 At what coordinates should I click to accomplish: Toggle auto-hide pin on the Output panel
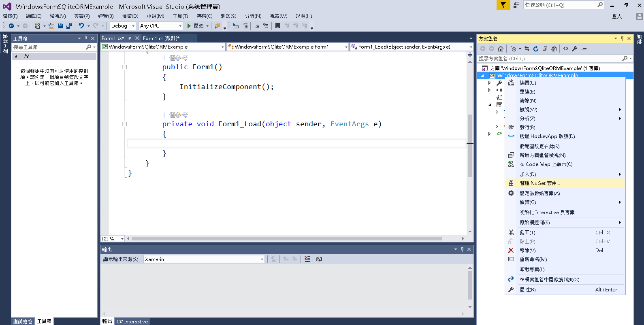(462, 249)
